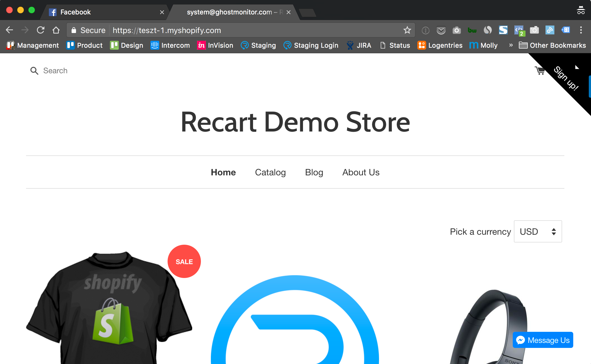Image resolution: width=591 pixels, height=364 pixels.
Task: Open the Molly bookmark
Action: pos(484,45)
